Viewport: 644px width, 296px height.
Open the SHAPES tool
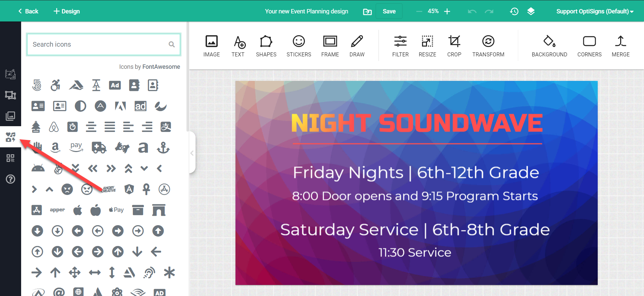click(266, 46)
